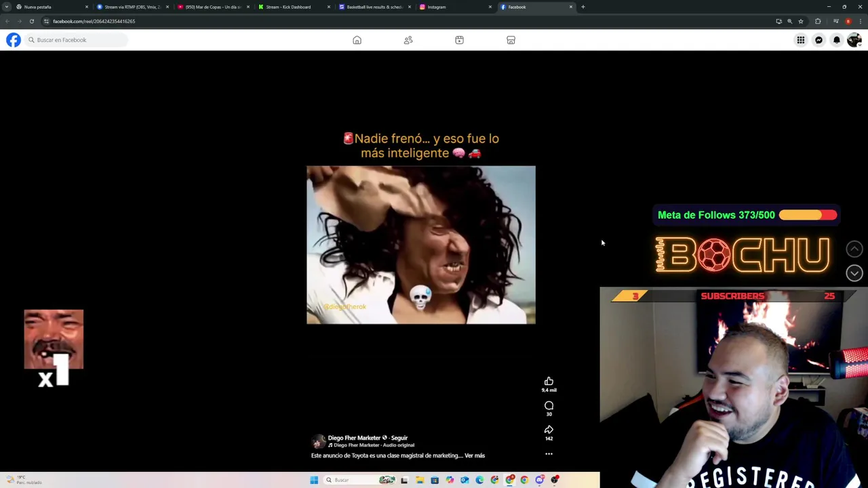Open Discord from taskbar
868x488 pixels.
pos(540,480)
